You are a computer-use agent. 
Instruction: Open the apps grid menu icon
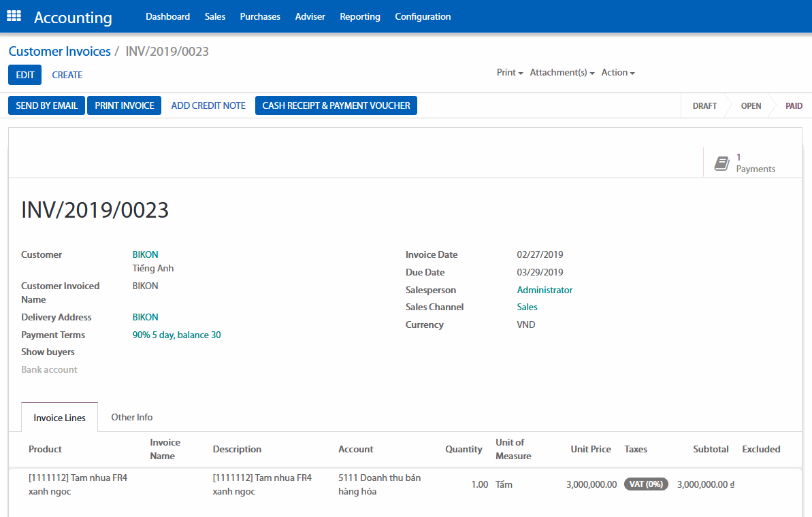pyautogui.click(x=14, y=16)
